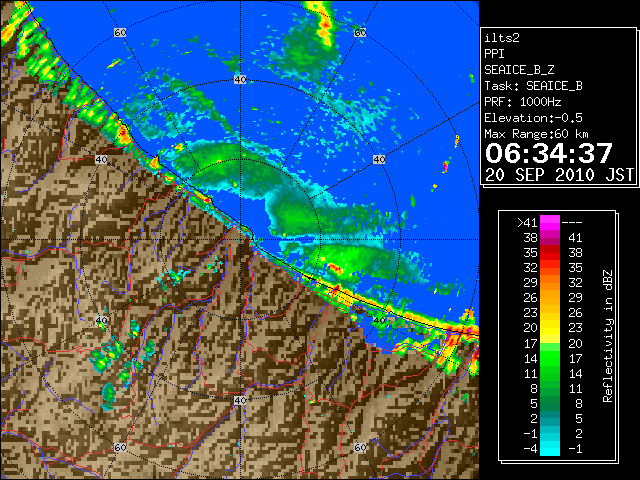The width and height of the screenshot is (640, 480).
Task: Click the timestamp '06:34:37'
Action: tap(549, 153)
